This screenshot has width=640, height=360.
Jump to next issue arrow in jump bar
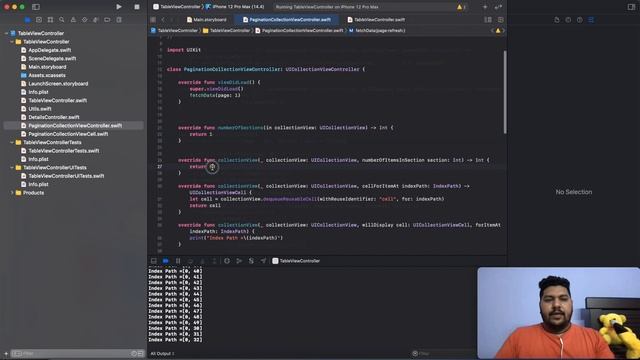click(x=503, y=31)
